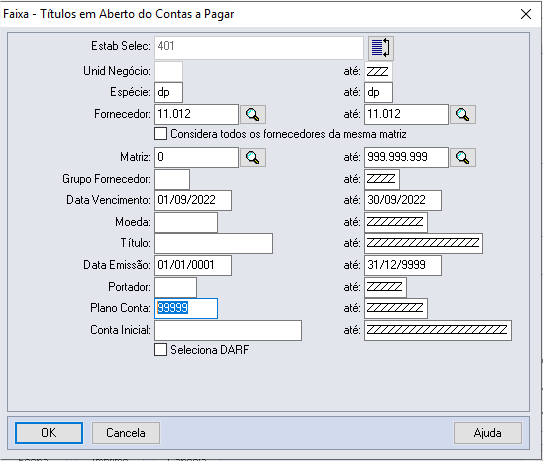Click the Matriz field containing 0

196,158
